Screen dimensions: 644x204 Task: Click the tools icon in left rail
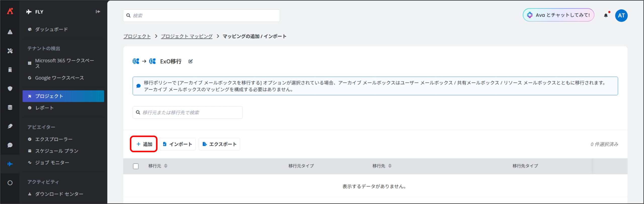pyautogui.click(x=10, y=51)
